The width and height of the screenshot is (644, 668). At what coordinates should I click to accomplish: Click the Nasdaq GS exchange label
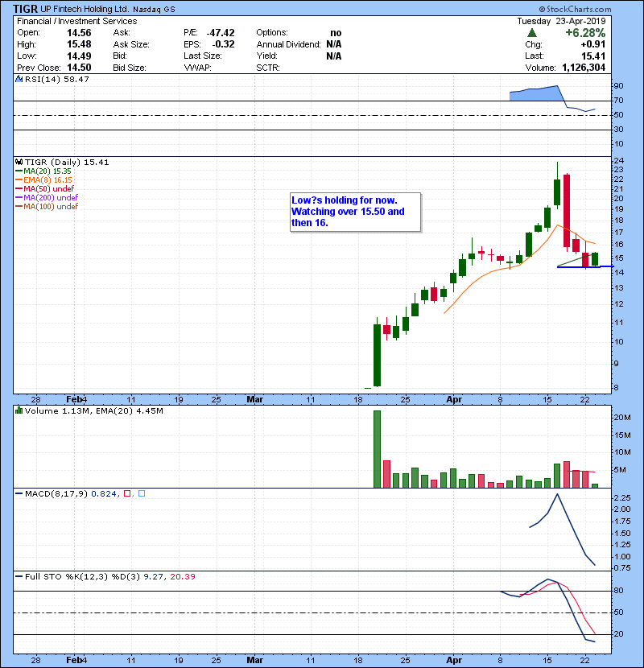[x=154, y=10]
